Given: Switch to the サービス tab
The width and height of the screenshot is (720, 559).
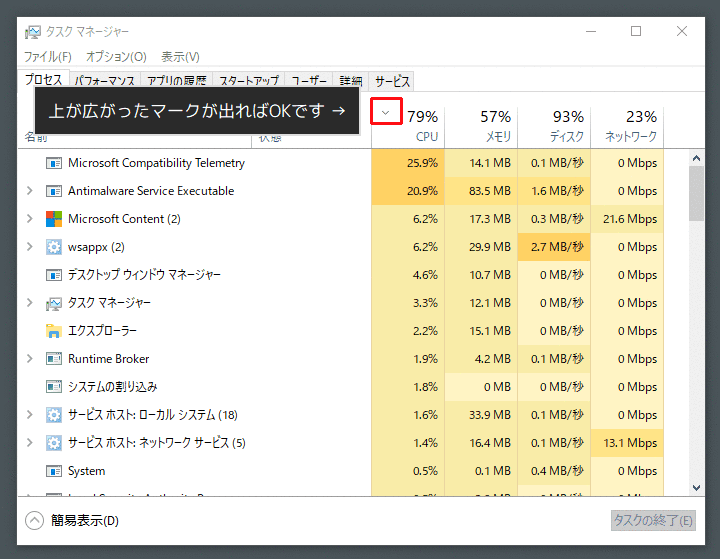Looking at the screenshot, I should [392, 81].
